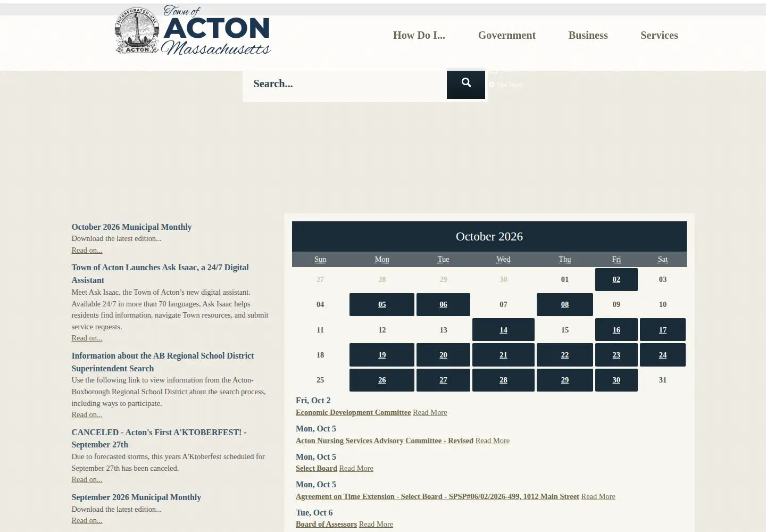Open the AB Regional School District Superintendent Search article
The width and height of the screenshot is (766, 532).
coord(163,362)
